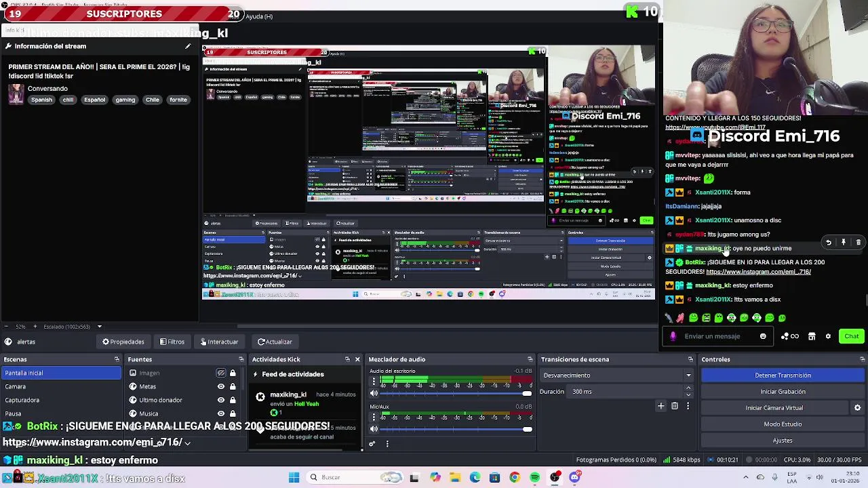The width and height of the screenshot is (868, 488).
Task: Reply to maxiking_kl's message arrow icon
Action: (x=828, y=243)
